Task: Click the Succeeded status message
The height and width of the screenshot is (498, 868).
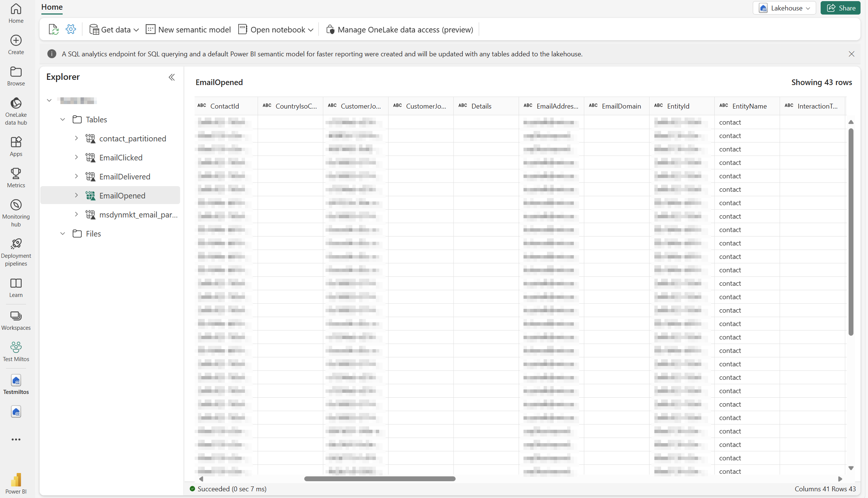Action: tap(228, 489)
